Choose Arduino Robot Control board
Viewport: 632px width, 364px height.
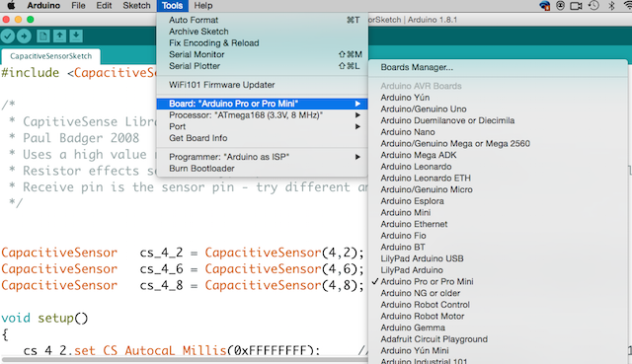(498, 305)
